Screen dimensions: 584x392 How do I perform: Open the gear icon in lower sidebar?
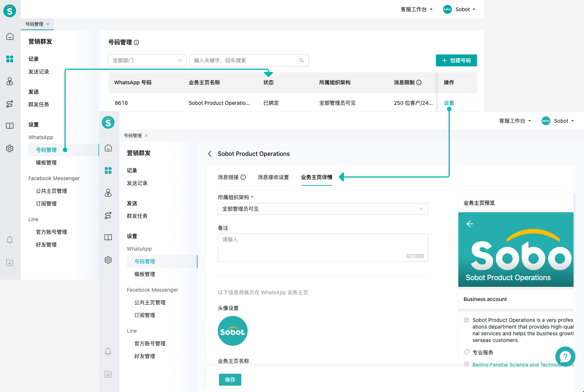(109, 260)
